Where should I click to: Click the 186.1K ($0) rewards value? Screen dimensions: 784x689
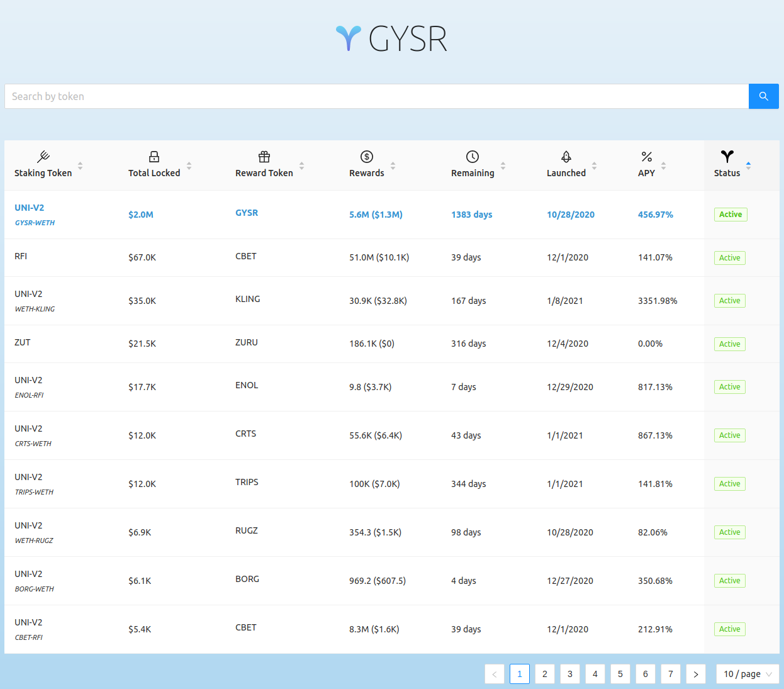(x=372, y=344)
